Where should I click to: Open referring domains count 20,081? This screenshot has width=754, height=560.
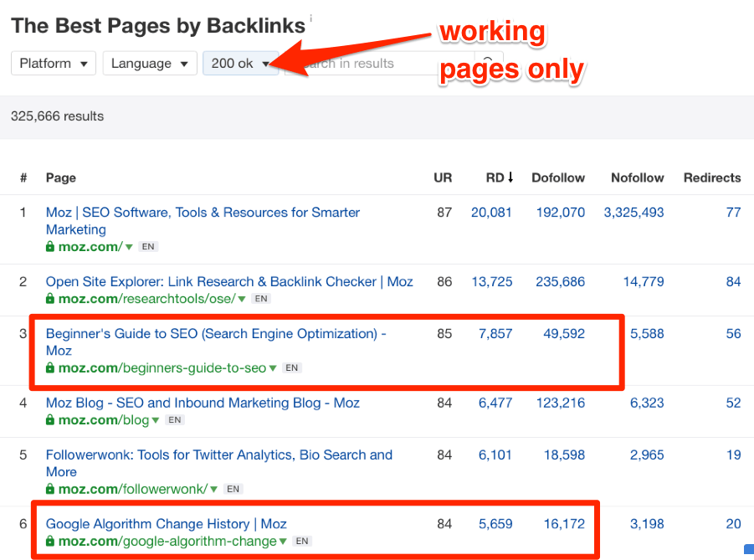click(x=491, y=212)
